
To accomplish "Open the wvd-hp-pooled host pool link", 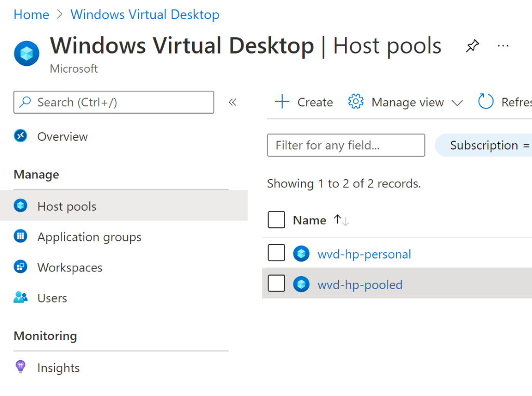I will pos(360,284).
